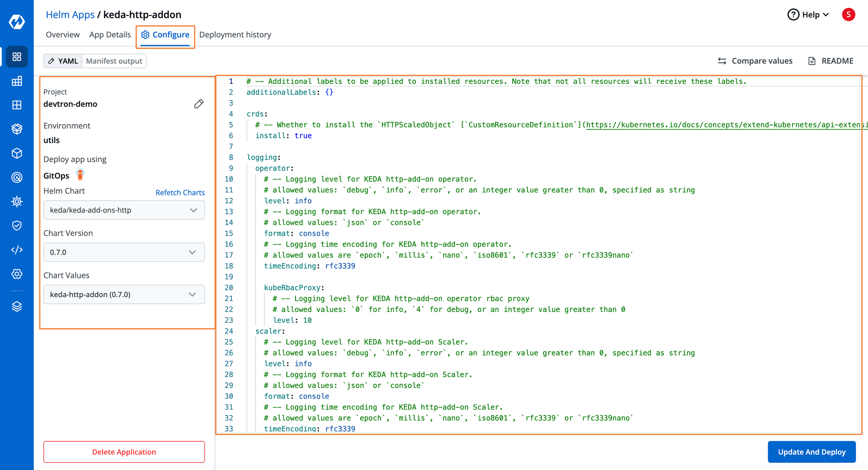Open the Jobs icon in sidebar
This screenshot has height=470, width=868.
[x=17, y=81]
